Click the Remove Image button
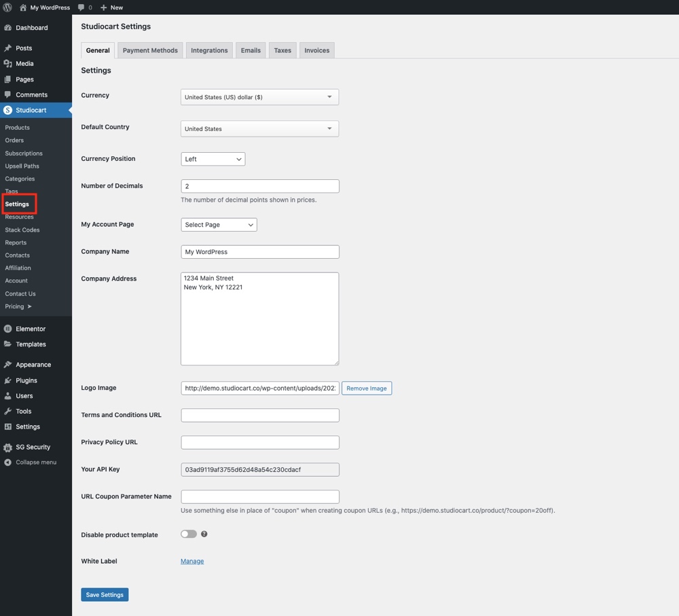Image resolution: width=679 pixels, height=616 pixels. (366, 388)
